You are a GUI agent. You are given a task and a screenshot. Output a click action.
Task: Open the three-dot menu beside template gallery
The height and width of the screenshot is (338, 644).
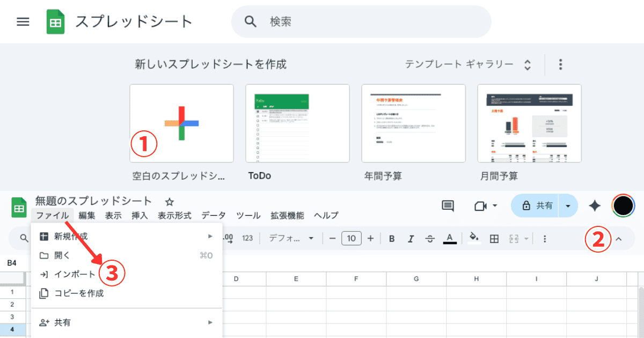click(x=560, y=64)
